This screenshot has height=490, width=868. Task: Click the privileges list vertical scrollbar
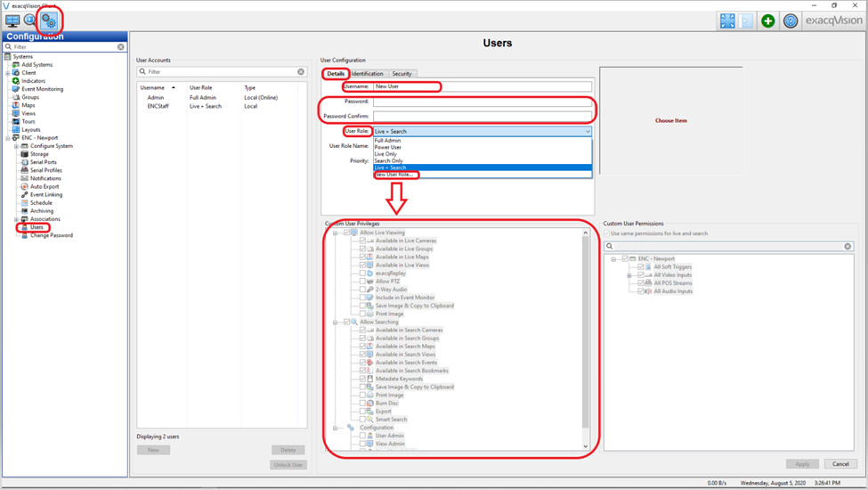click(x=586, y=339)
